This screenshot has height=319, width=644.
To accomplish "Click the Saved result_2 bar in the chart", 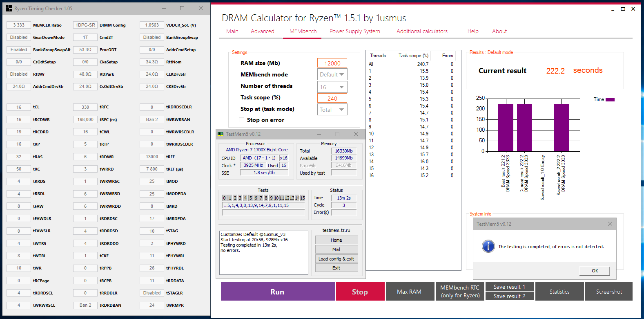I will tap(561, 128).
